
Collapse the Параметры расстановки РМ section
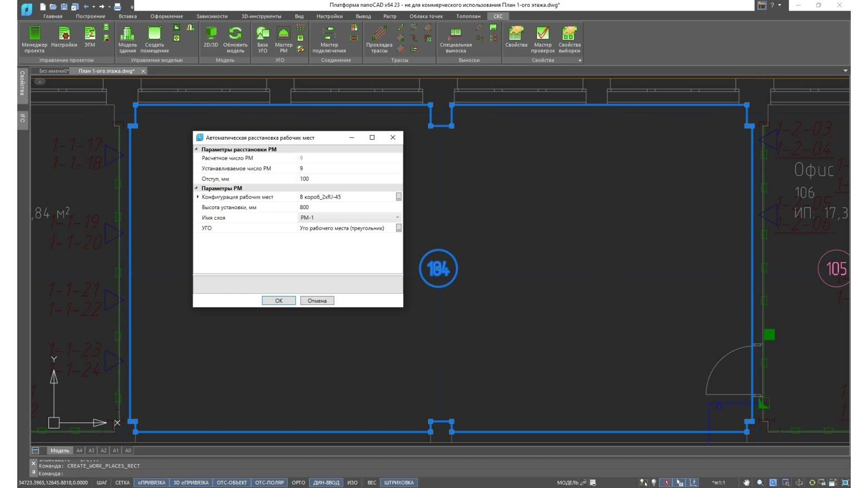[196, 149]
